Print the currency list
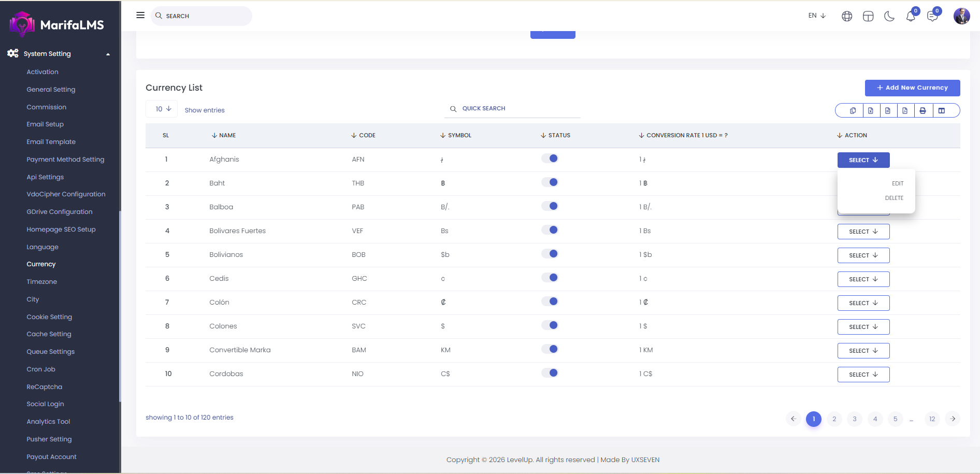Viewport: 980px width, 474px height. pyautogui.click(x=923, y=110)
